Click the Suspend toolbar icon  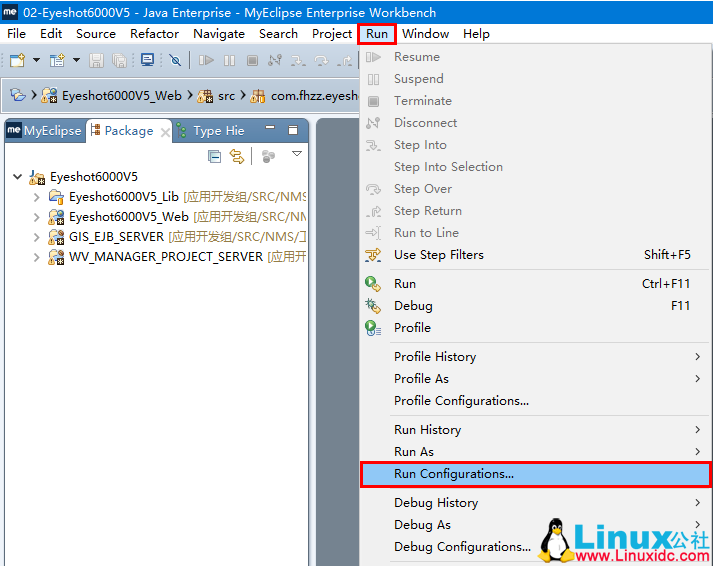230,60
